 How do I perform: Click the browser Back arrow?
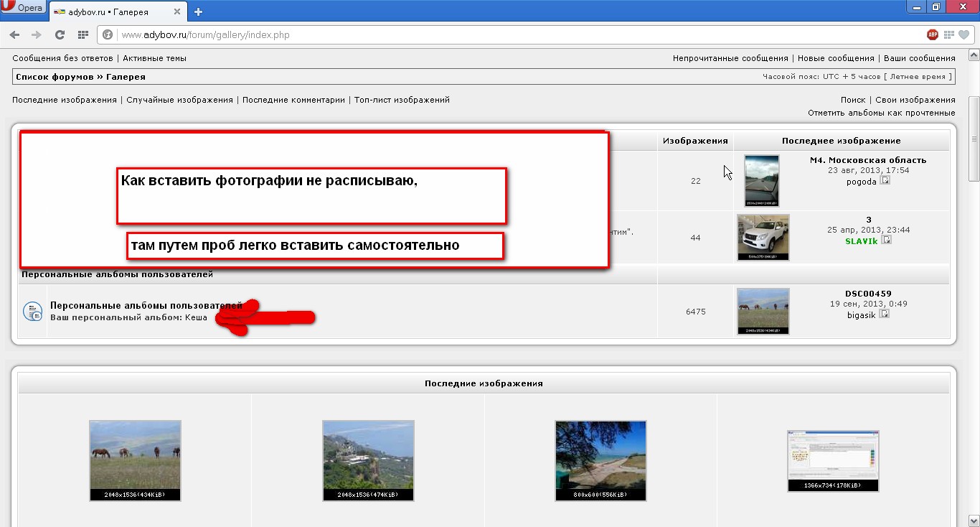coord(15,34)
